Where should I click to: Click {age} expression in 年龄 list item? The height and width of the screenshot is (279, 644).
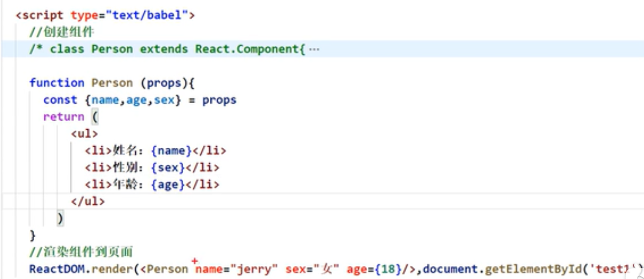(x=168, y=185)
